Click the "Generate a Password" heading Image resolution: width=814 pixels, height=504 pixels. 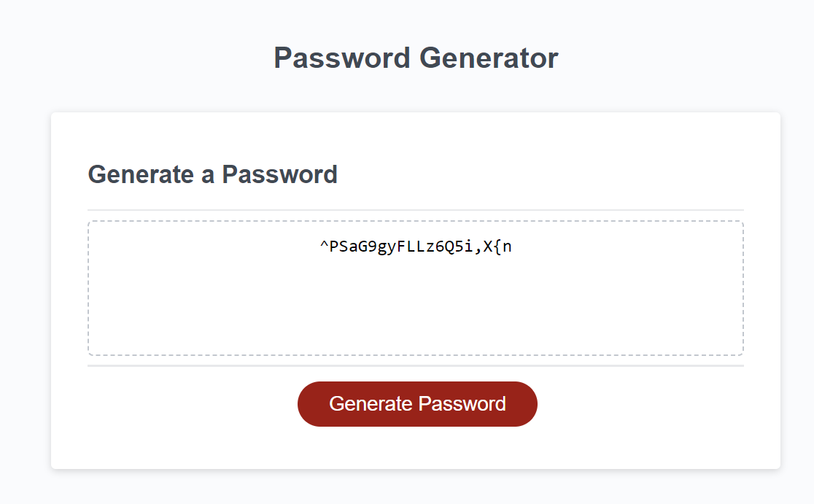pyautogui.click(x=212, y=174)
